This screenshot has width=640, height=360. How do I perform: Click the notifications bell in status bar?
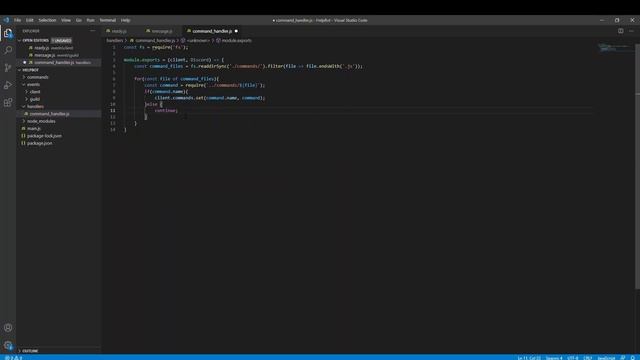633,358
